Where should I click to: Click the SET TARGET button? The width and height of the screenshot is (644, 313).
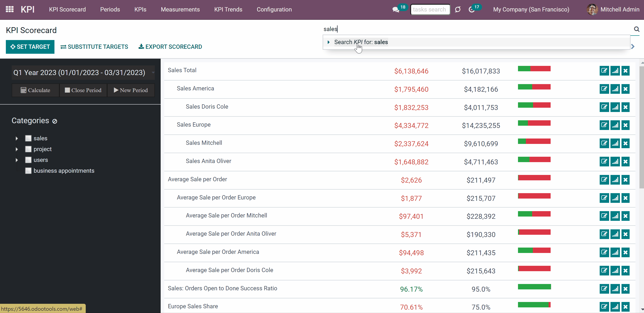coord(30,47)
